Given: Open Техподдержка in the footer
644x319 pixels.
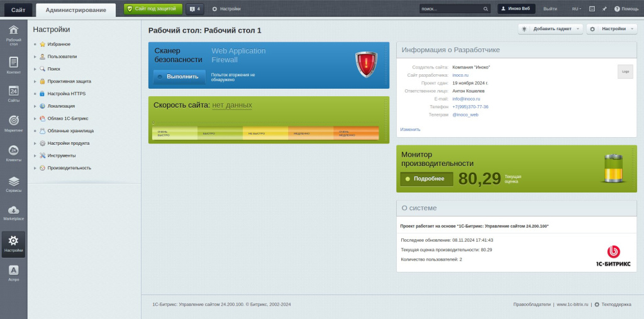Looking at the screenshot, I should (x=613, y=305).
